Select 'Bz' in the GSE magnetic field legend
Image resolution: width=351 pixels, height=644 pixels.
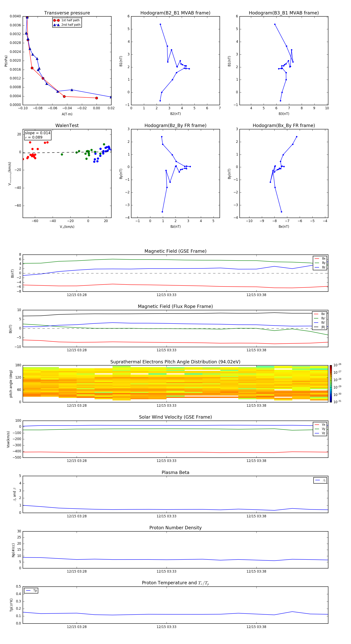tap(320, 267)
